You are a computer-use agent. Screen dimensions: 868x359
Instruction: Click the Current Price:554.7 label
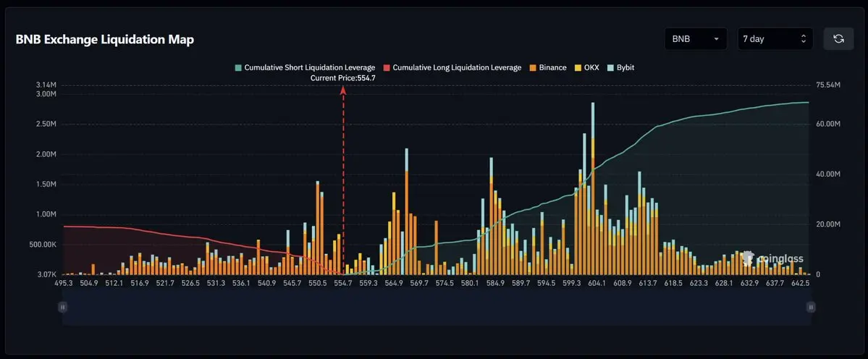343,78
